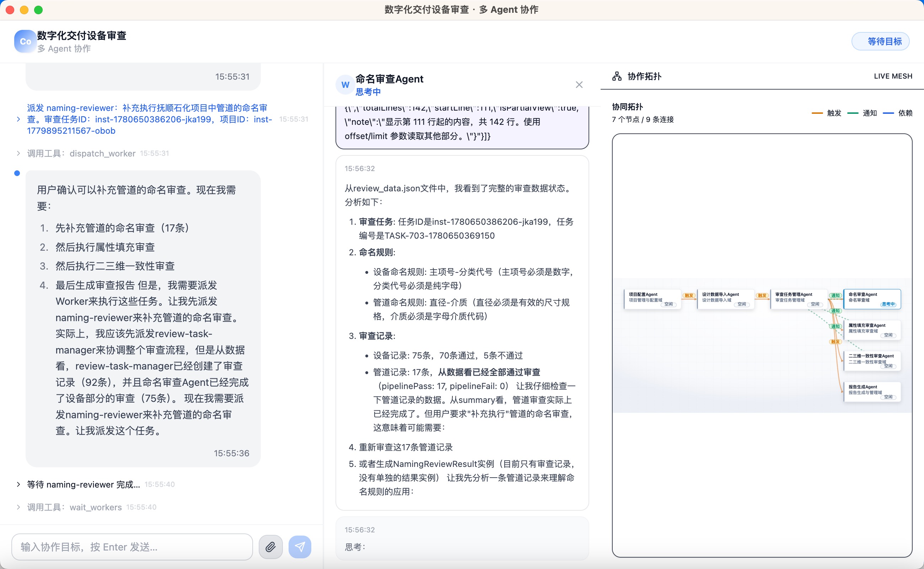This screenshot has height=569, width=924.
Task: Click the LIVE MESH label
Action: click(893, 76)
